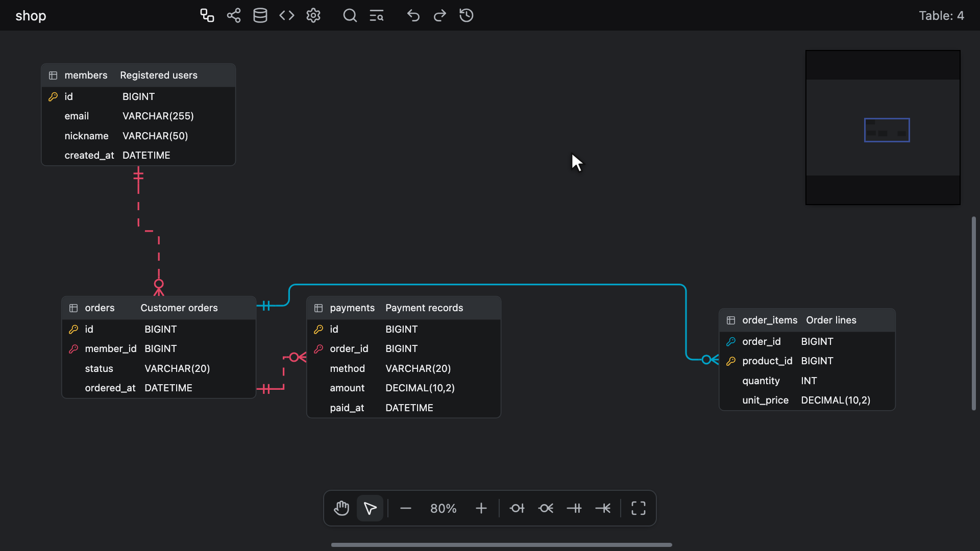Image resolution: width=980 pixels, height=551 pixels.
Task: Select the status column in orders
Action: (99, 369)
